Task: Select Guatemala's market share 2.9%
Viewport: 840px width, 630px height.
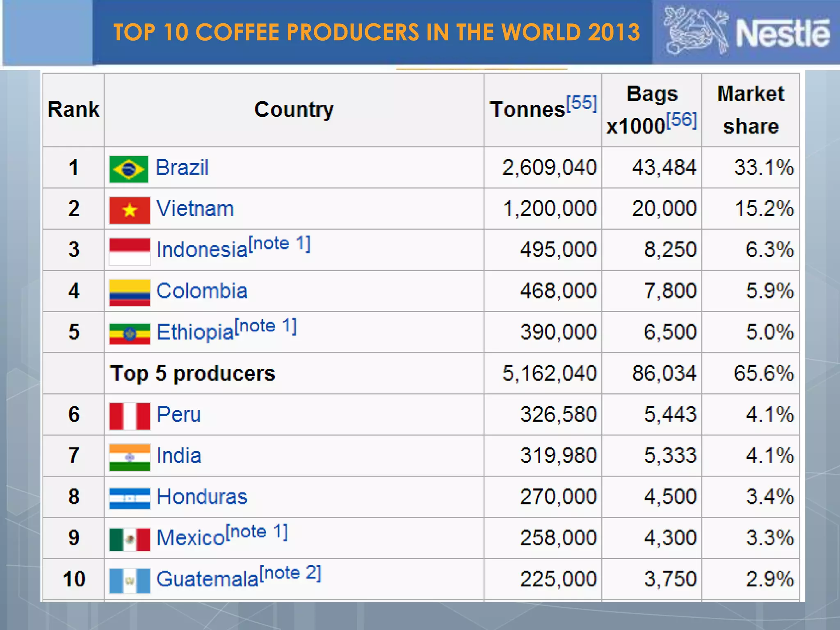Action: [x=770, y=579]
